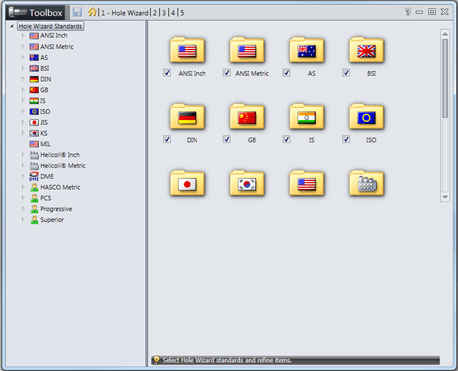Open the Japanese flag folder icon

[187, 183]
